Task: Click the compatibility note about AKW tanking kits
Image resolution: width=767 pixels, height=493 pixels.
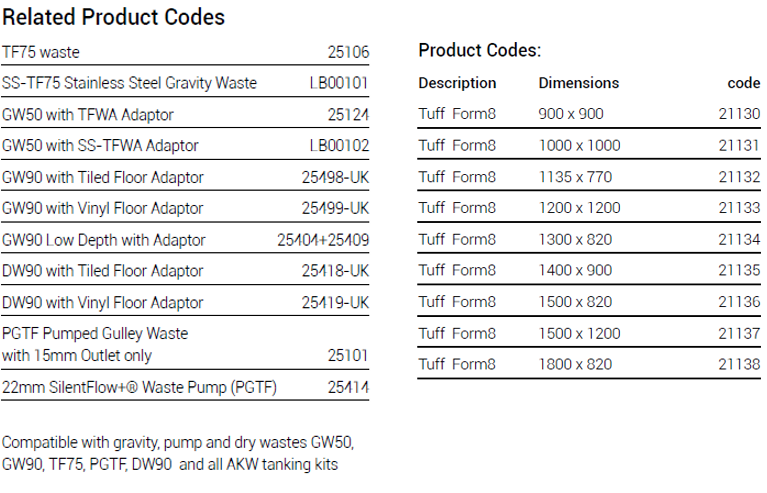Action: [x=178, y=453]
